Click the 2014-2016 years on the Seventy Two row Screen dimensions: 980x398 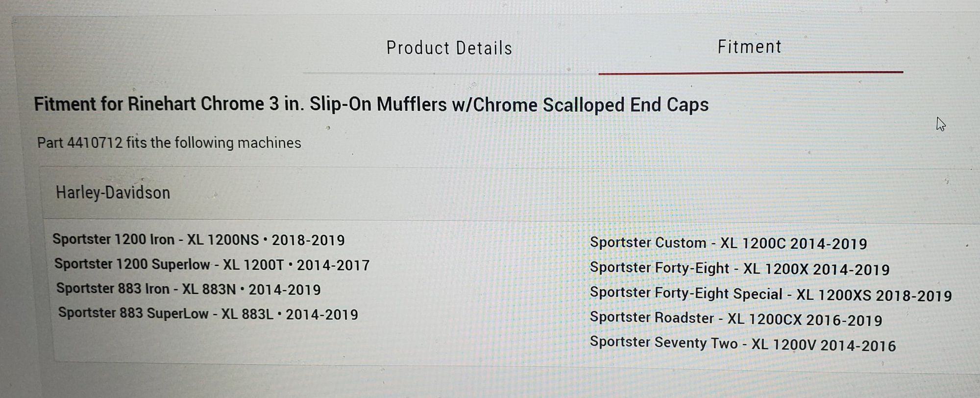pos(857,346)
